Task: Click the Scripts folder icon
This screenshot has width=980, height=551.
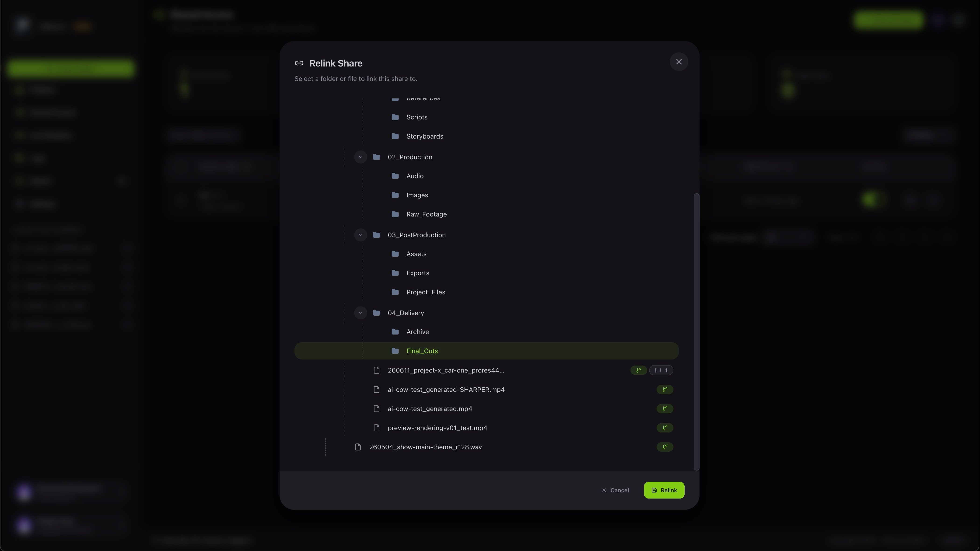Action: (395, 117)
